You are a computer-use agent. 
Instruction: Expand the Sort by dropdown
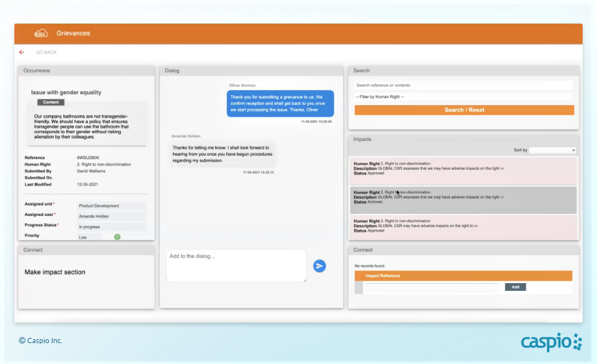pos(553,150)
